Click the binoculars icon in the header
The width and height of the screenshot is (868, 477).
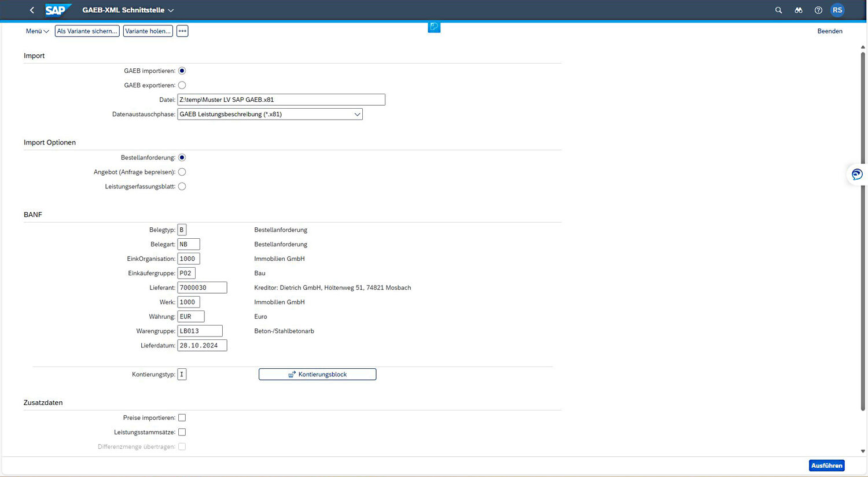click(x=799, y=10)
